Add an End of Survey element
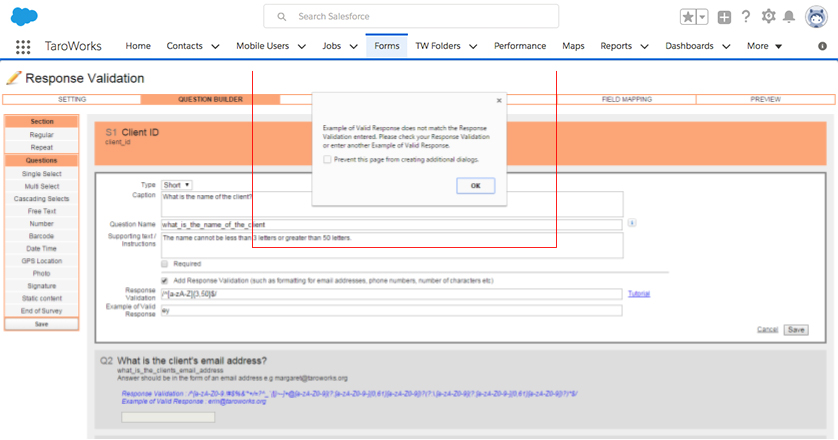This screenshot has height=440, width=838. pos(42,311)
